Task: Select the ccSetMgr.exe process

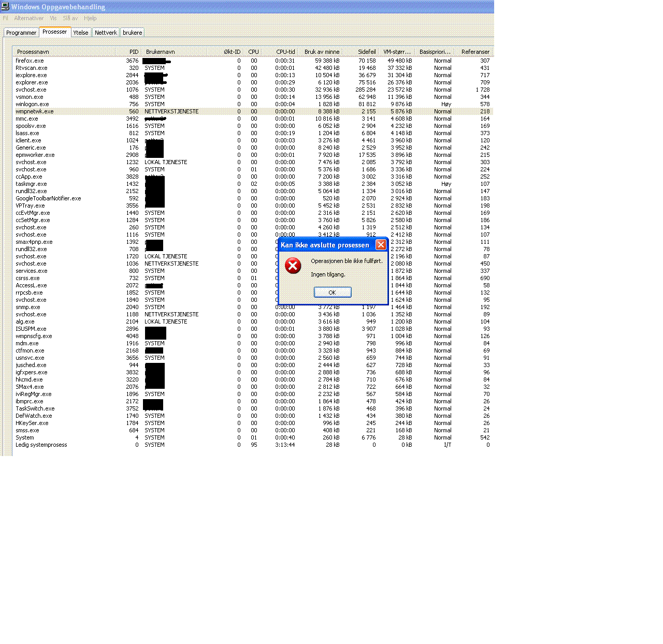Action: 253,220
